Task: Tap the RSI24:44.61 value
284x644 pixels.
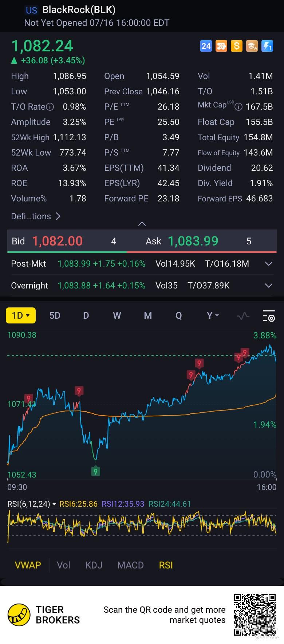Action: coord(170,504)
